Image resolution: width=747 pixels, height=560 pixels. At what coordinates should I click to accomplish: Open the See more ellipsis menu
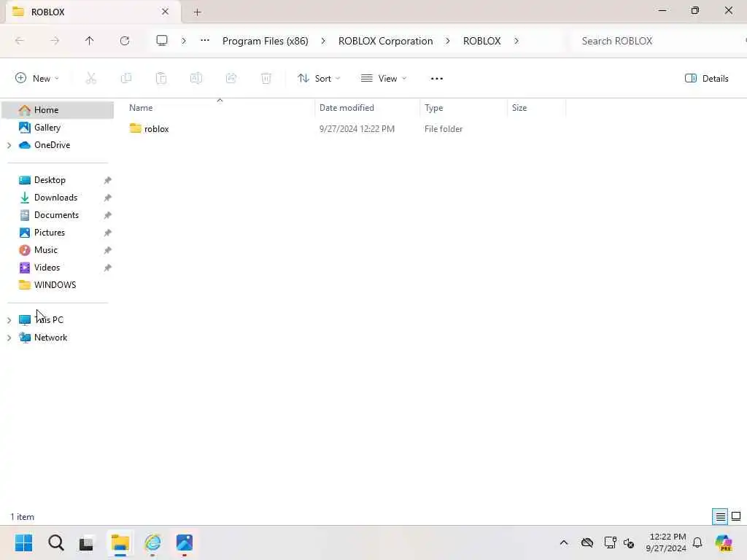(x=436, y=79)
